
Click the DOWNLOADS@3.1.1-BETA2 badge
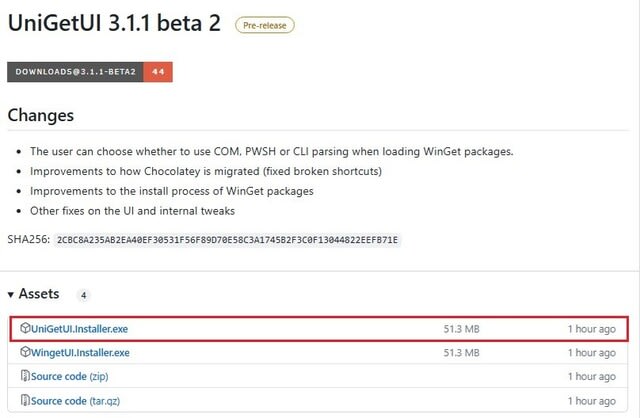pos(75,72)
